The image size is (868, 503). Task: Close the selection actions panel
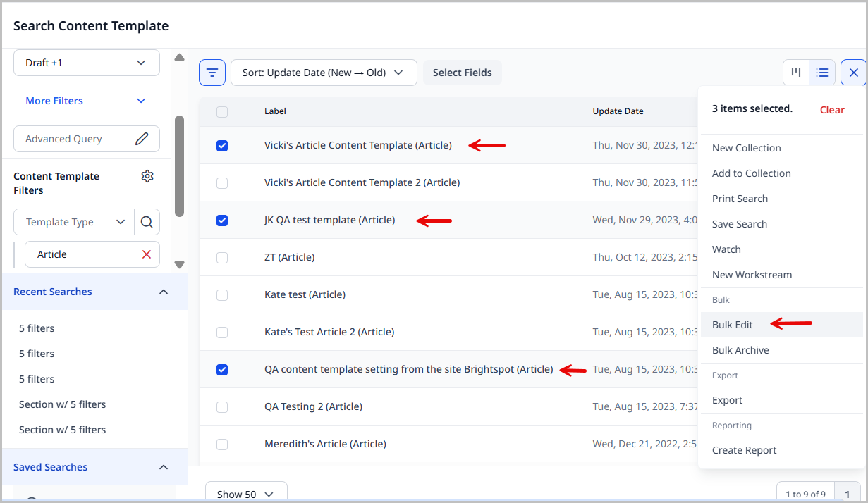(853, 72)
